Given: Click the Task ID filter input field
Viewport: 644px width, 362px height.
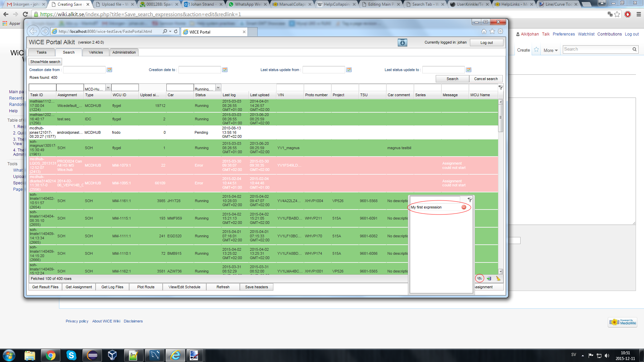Looking at the screenshot, I should pos(43,88).
